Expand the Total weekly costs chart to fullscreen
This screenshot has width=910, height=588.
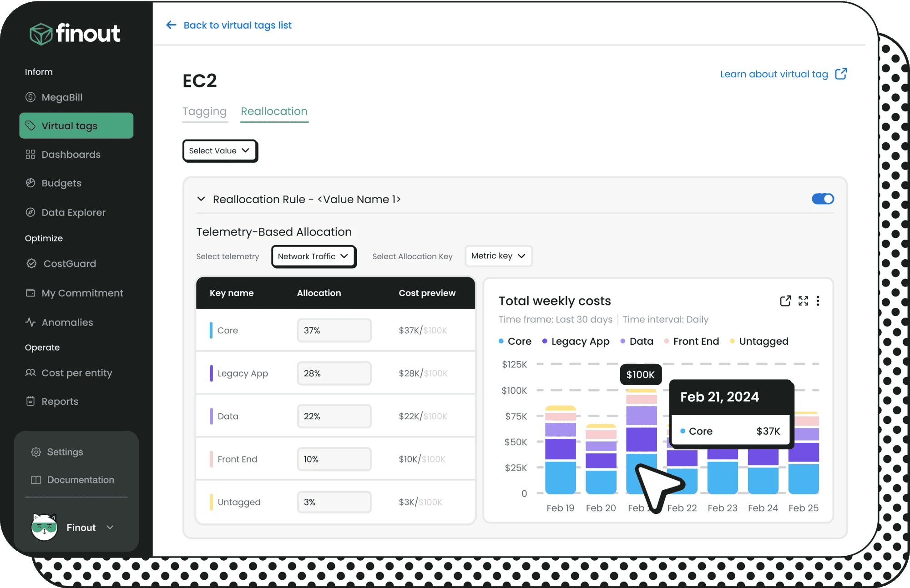803,301
